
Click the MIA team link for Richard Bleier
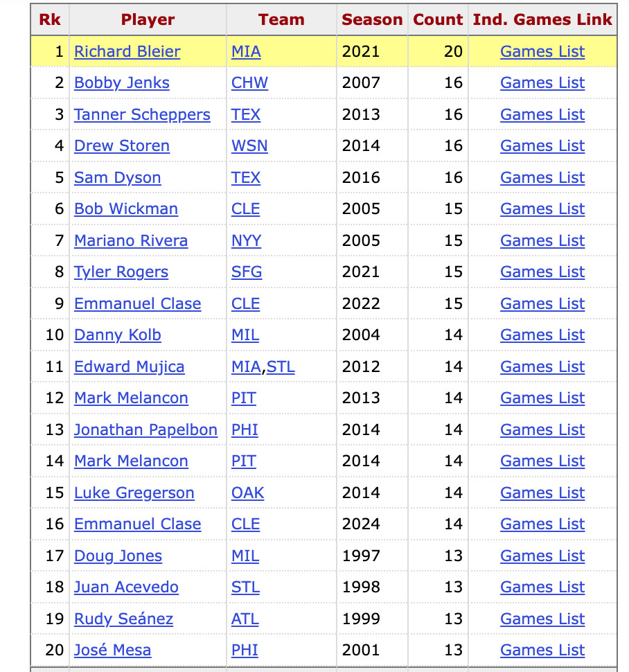[x=246, y=52]
